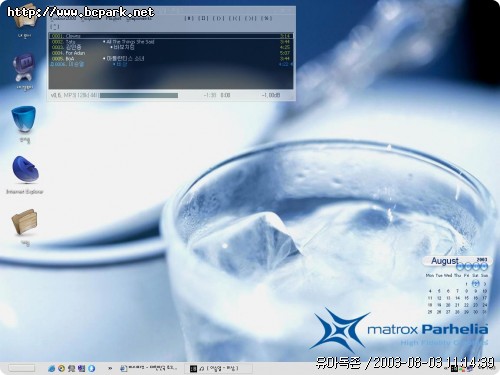The image size is (500, 375).
Task: Open the My Computer desktop icon
Action: [24, 71]
